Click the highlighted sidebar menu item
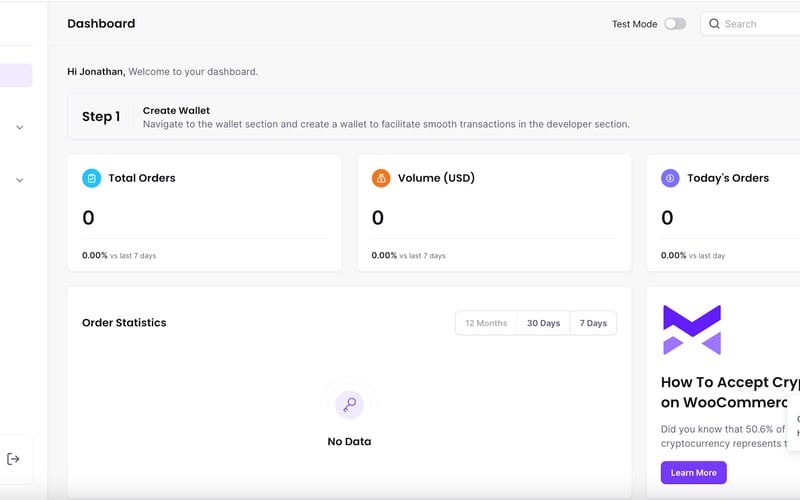The width and height of the screenshot is (800, 500). [16, 76]
